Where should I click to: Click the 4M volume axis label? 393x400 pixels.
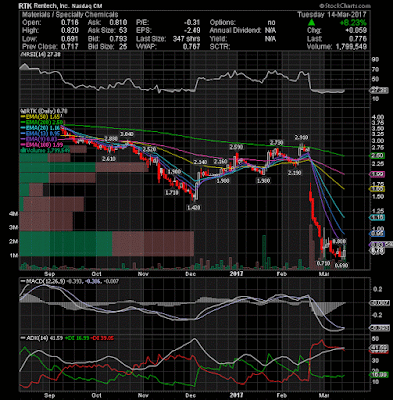13,215
